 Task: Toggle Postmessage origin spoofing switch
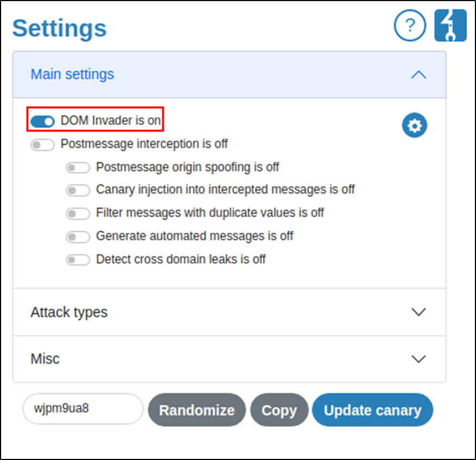point(78,167)
